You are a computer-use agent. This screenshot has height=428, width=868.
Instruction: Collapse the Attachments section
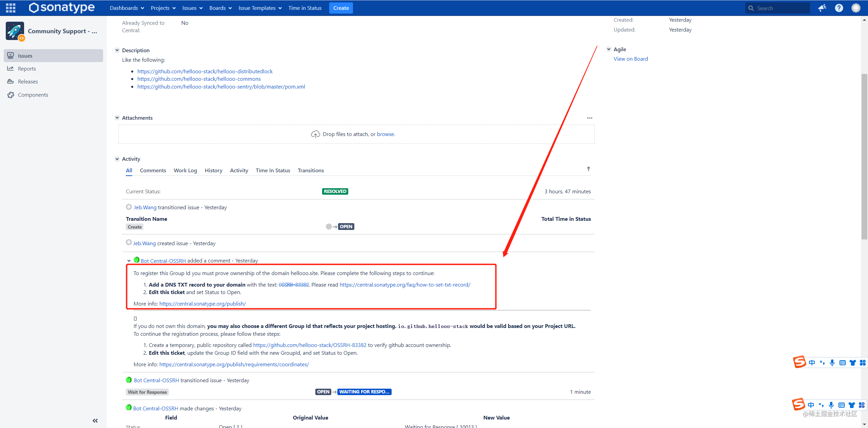(117, 118)
